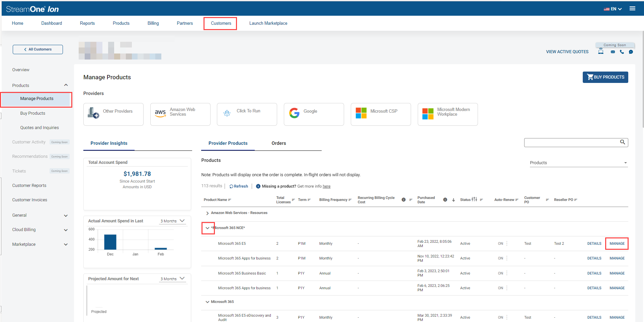Click the chat bubble contact icon
Viewport: 644px width, 322px height.
631,52
